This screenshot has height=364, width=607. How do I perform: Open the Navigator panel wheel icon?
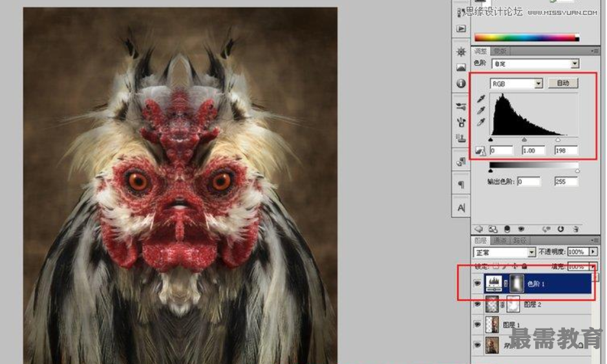[x=461, y=52]
